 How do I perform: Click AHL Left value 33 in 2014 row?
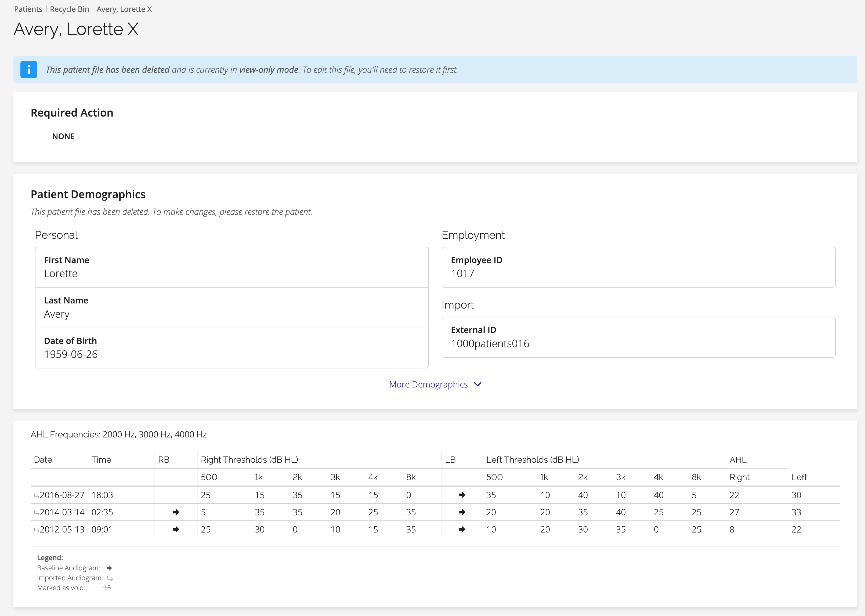point(796,512)
